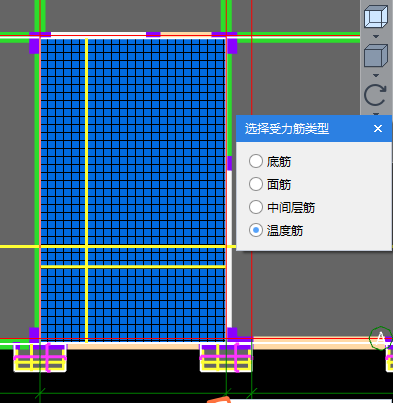This screenshot has width=393, height=403.
Task: Select the lower horizontal yellow rebar line
Action: [x=133, y=266]
